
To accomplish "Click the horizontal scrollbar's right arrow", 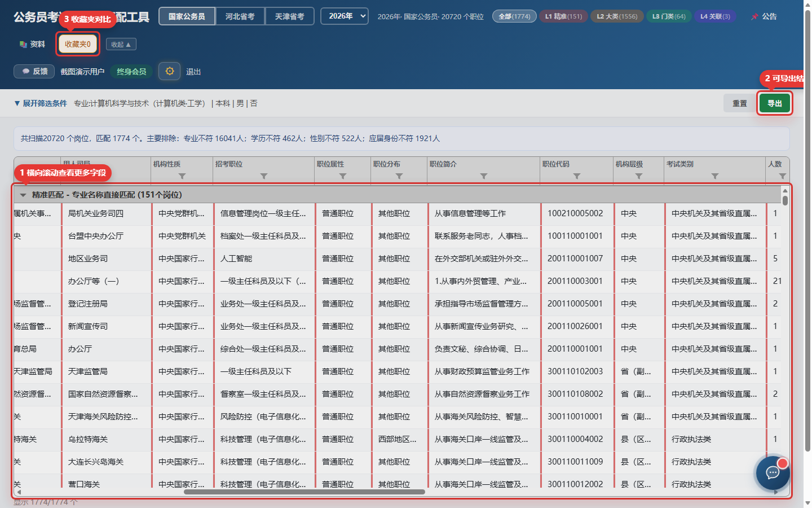I will (776, 492).
